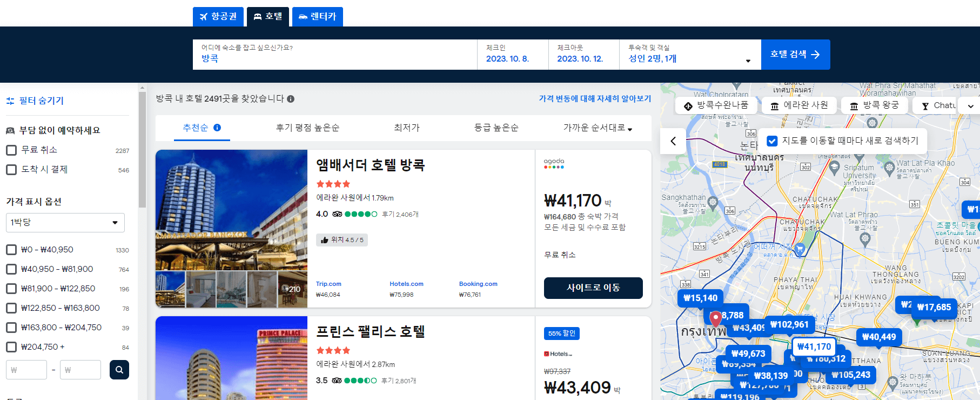Click the ₩49,673 map price marker
Viewport: 980px width, 400px height.
(x=748, y=354)
